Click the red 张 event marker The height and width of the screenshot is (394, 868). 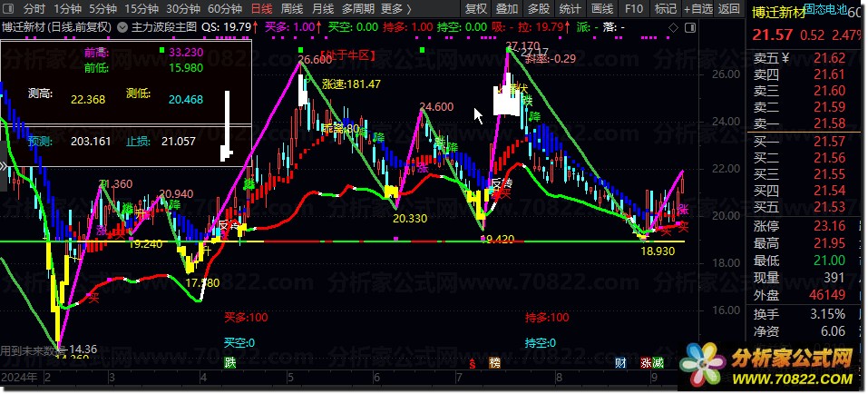tap(646, 363)
